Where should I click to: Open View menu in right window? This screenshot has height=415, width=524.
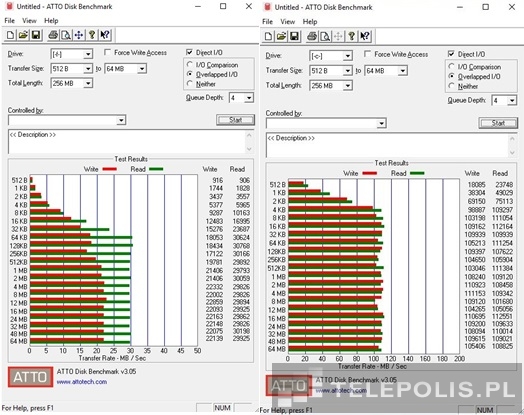click(287, 22)
